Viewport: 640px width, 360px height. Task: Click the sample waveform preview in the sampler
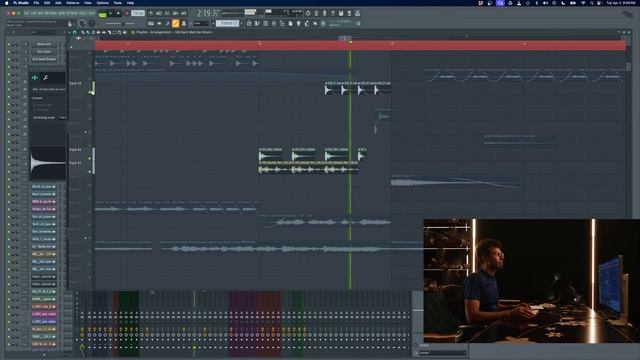coord(48,163)
